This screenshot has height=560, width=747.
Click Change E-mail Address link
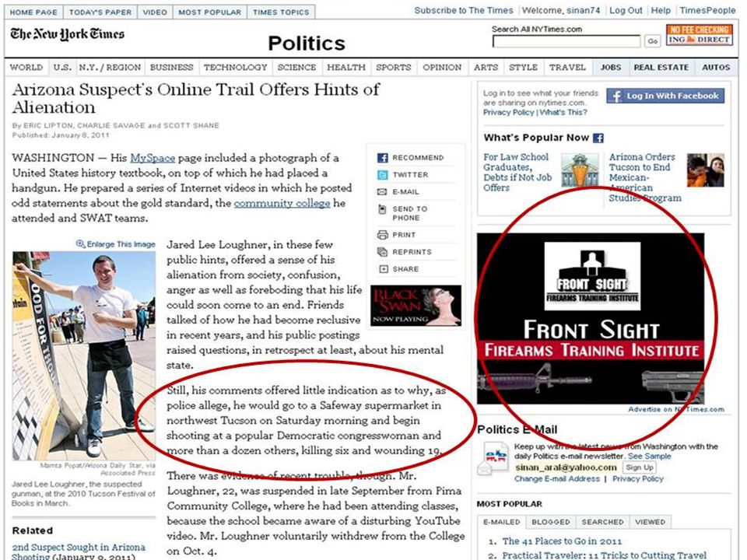click(x=557, y=479)
